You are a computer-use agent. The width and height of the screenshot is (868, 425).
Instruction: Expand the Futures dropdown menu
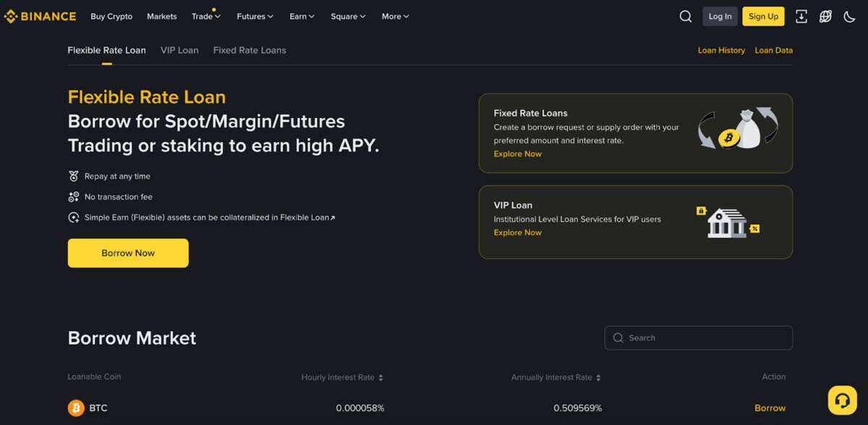tap(255, 16)
